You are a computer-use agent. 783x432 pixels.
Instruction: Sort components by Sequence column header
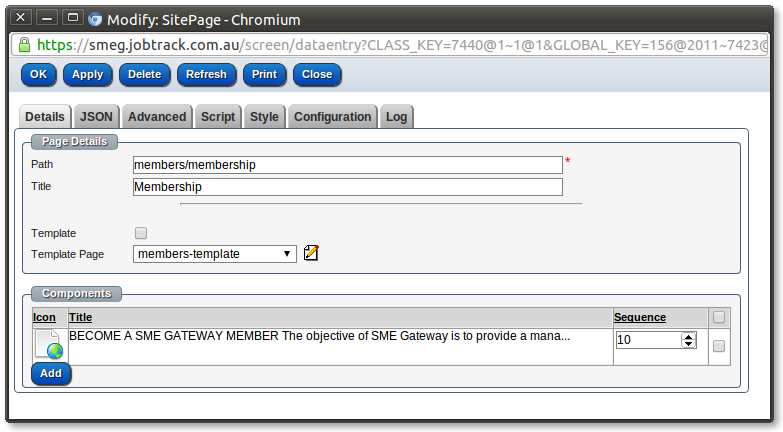click(639, 317)
